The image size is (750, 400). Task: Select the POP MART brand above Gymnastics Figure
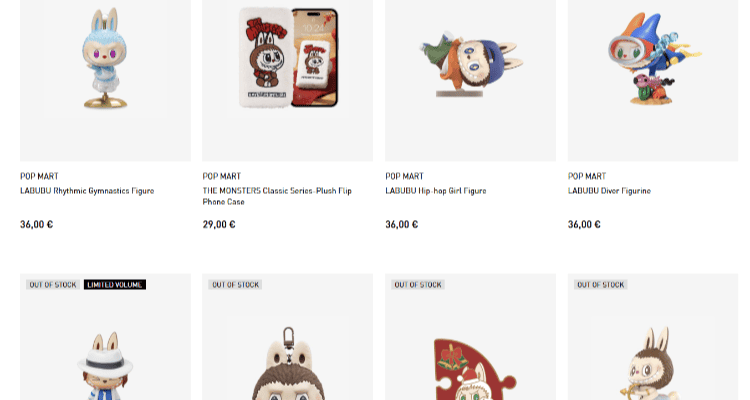pos(39,176)
